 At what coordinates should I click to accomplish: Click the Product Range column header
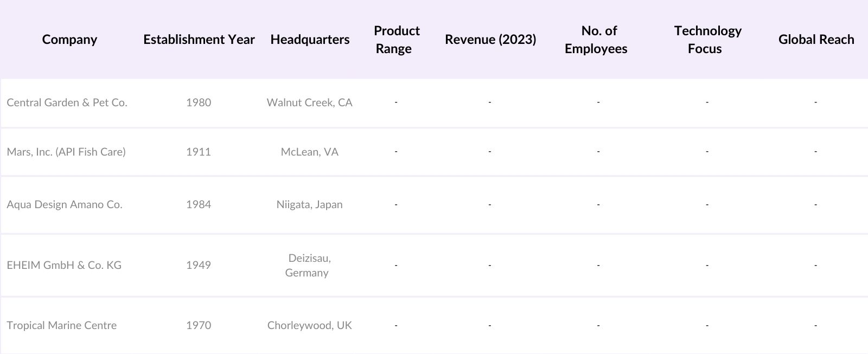point(396,40)
